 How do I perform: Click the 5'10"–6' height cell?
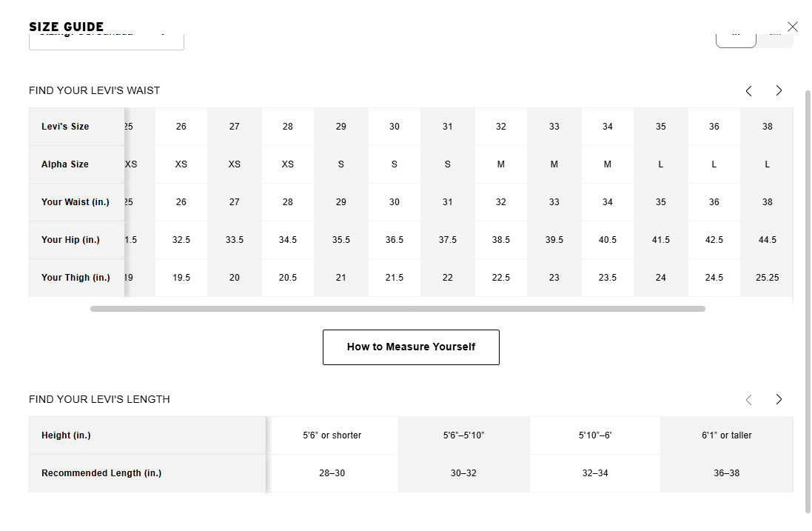[x=596, y=435]
